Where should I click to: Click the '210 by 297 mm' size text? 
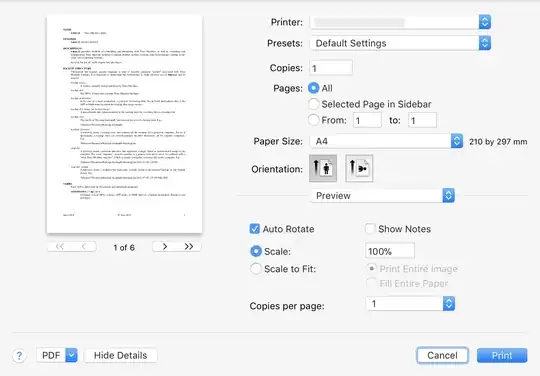[x=498, y=142]
